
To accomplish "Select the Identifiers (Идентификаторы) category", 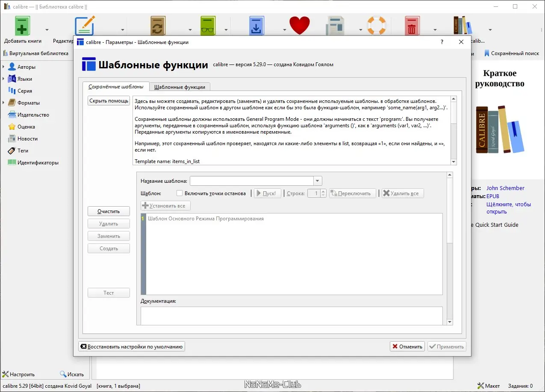I will [38, 163].
